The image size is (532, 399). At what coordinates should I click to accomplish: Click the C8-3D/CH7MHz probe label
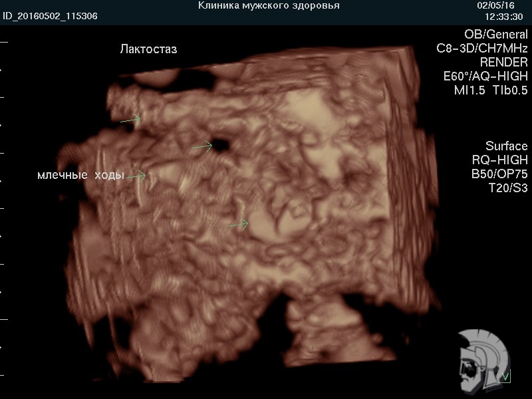pyautogui.click(x=481, y=49)
